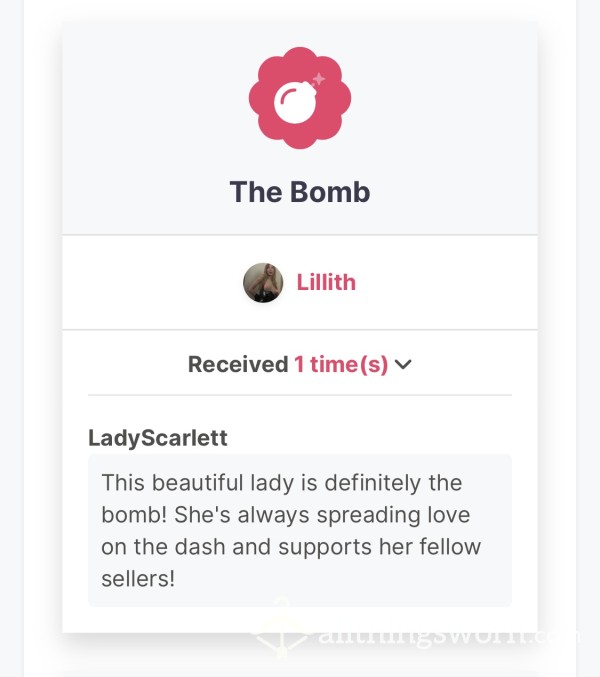
Task: Collapse the Received list using the chevron arrow
Action: [x=403, y=364]
